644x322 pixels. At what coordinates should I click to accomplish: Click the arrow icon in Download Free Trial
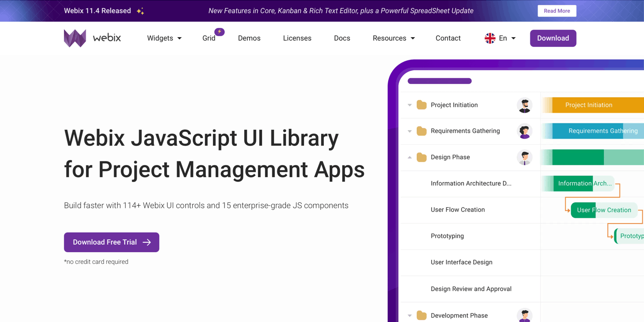point(147,242)
